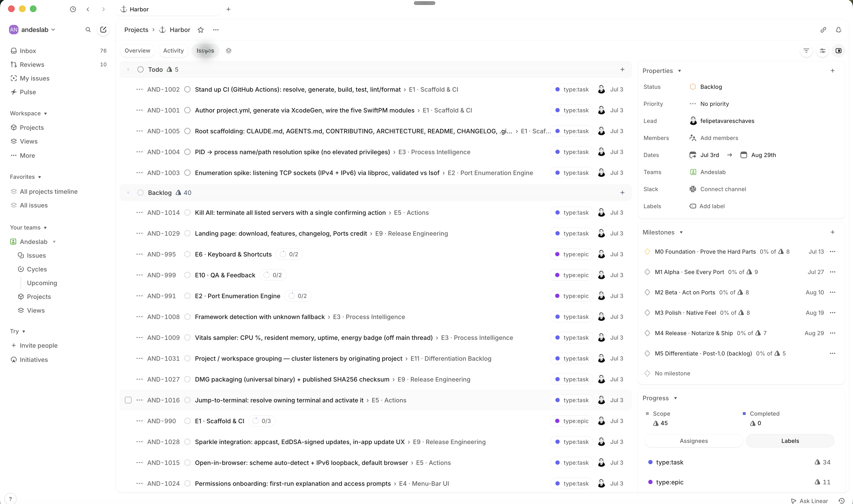Open help question mark icon

(10, 499)
